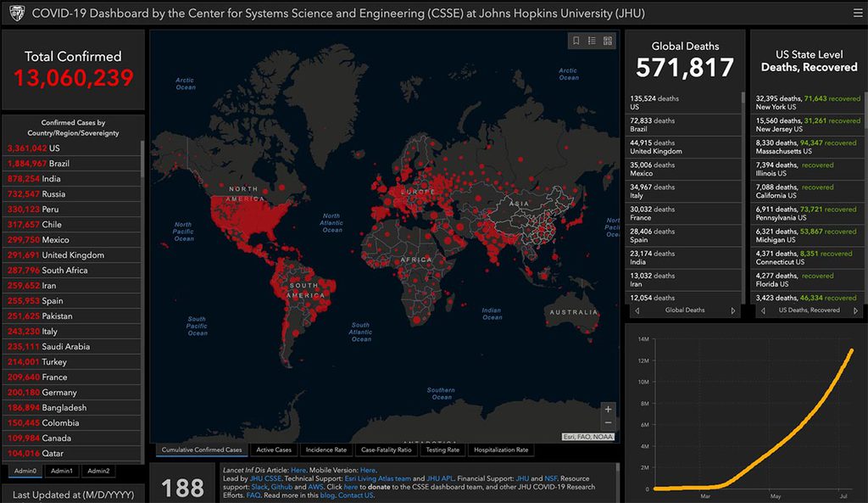The width and height of the screenshot is (868, 503).
Task: Open the NSF financial support link
Action: pyautogui.click(x=551, y=478)
